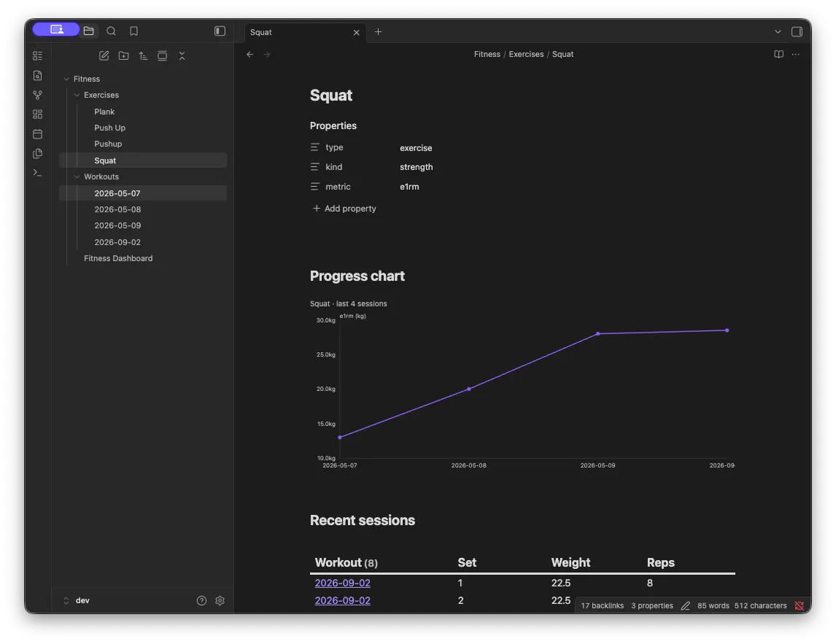Viewport: 836px width, 644px height.
Task: Open workout 2026-05-09 in file tree
Action: (118, 225)
